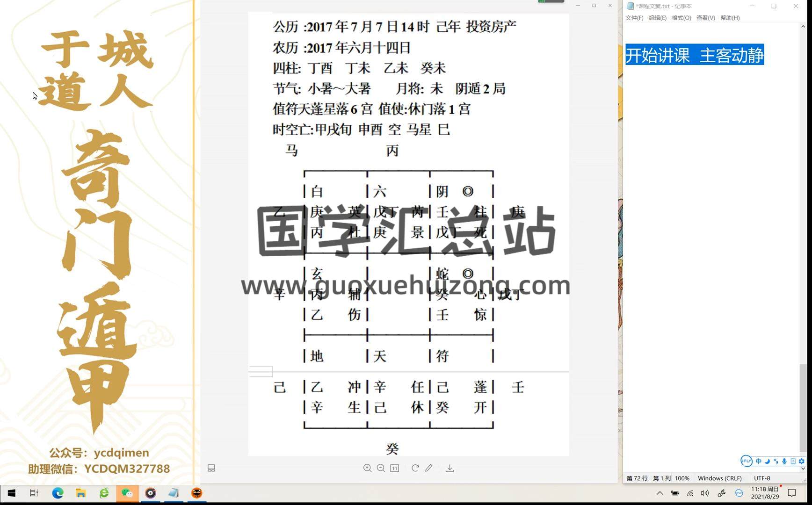The image size is (812, 505).
Task: Click the highlighted text 开始讲课 主客动静
Action: (x=695, y=55)
